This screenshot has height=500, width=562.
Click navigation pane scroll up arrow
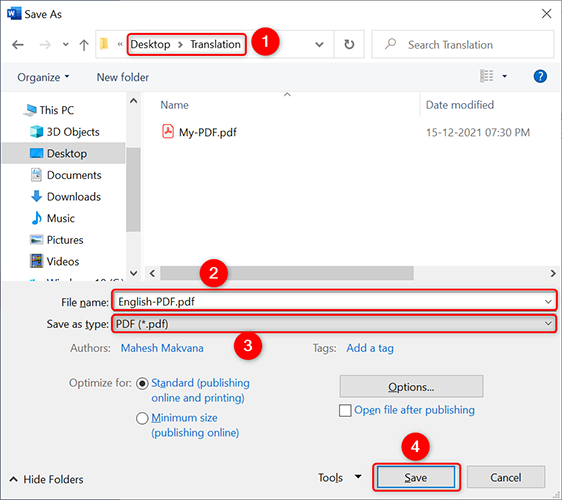(133, 101)
